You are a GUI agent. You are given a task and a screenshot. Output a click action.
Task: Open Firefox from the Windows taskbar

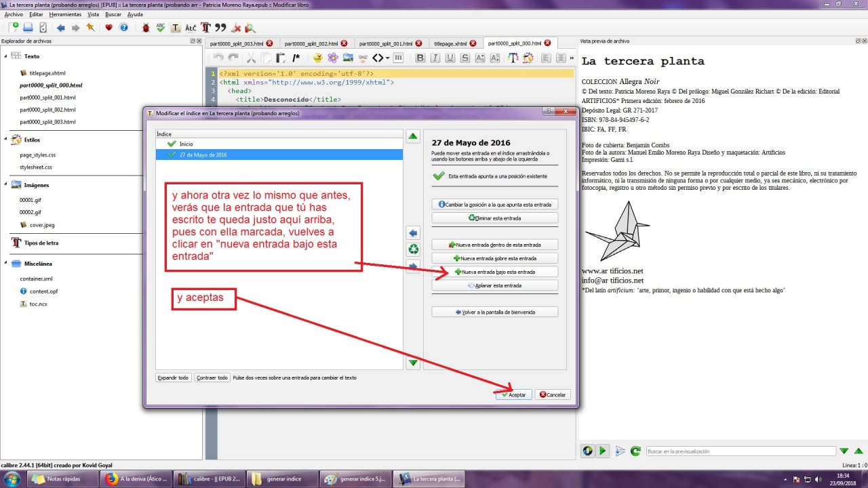[136, 479]
